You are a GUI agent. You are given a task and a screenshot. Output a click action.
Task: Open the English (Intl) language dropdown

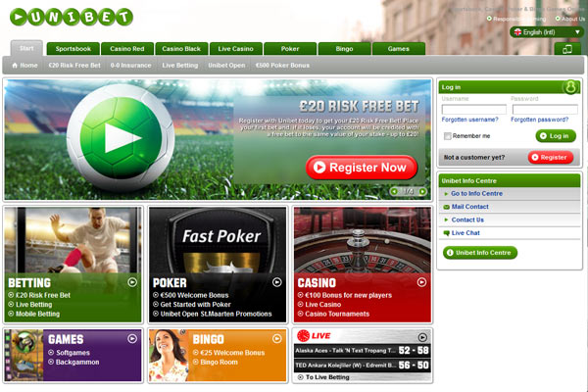tap(547, 32)
